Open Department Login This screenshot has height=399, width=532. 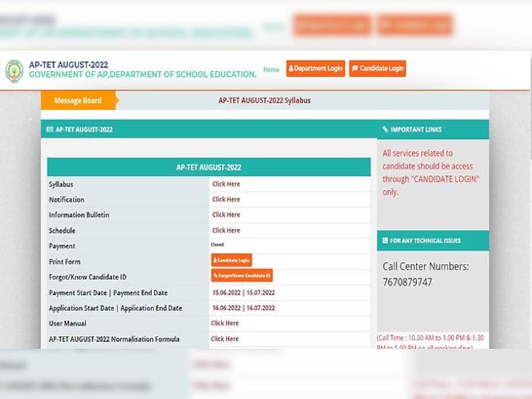point(316,69)
